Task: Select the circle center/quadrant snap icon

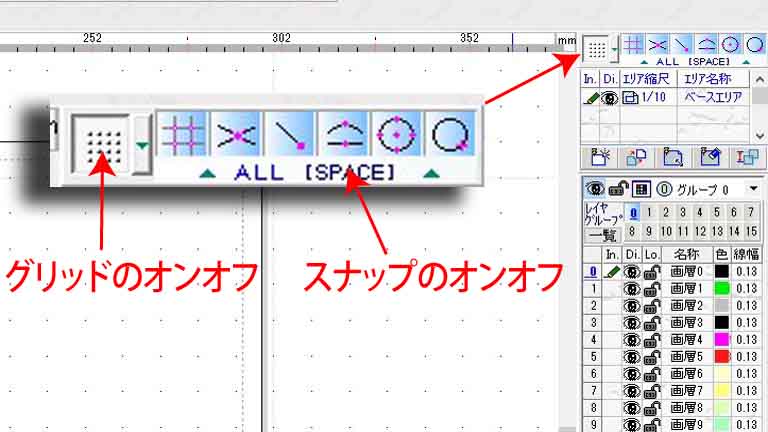Action: tap(397, 134)
